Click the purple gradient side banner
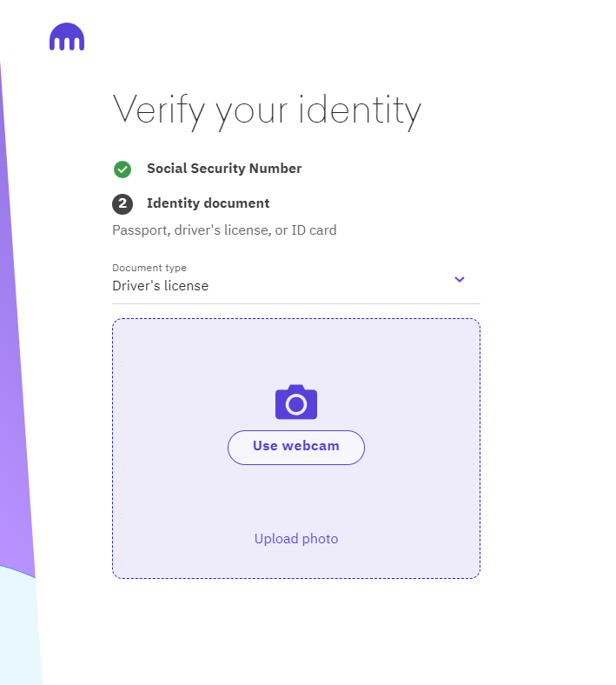Image resolution: width=616 pixels, height=685 pixels. pyautogui.click(x=16, y=328)
